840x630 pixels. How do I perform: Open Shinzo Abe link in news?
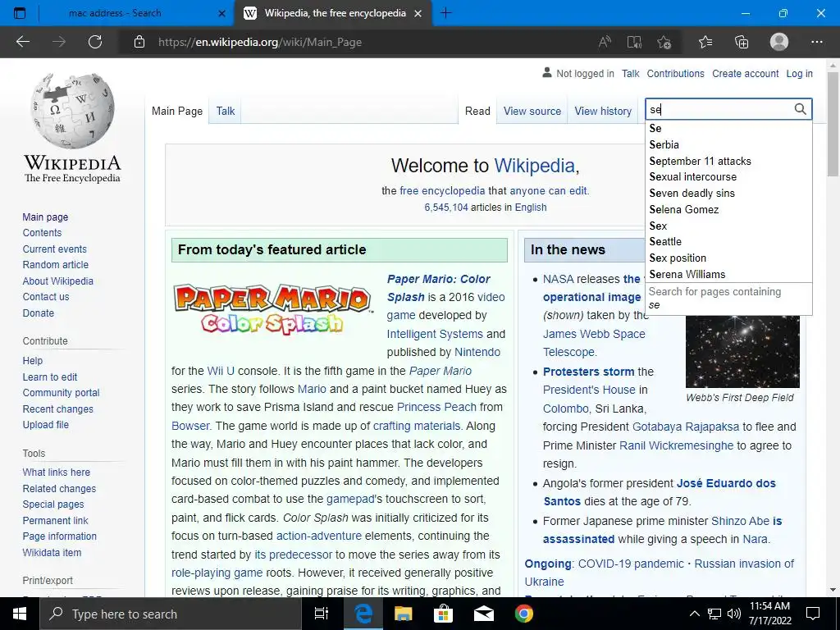(741, 521)
